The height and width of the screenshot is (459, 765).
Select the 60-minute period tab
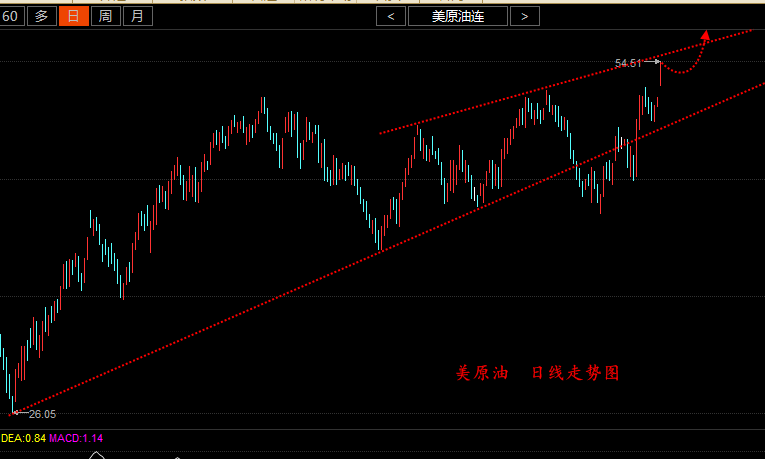tap(11, 16)
